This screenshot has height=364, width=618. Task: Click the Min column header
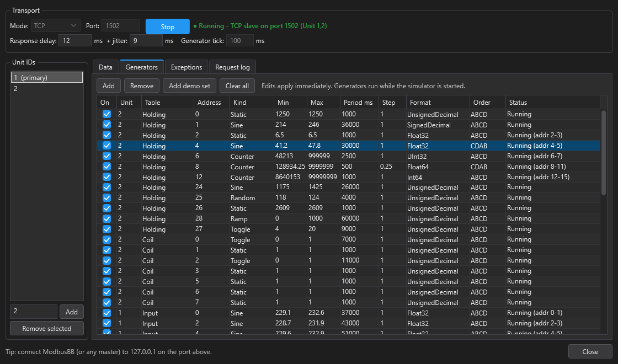coord(291,103)
